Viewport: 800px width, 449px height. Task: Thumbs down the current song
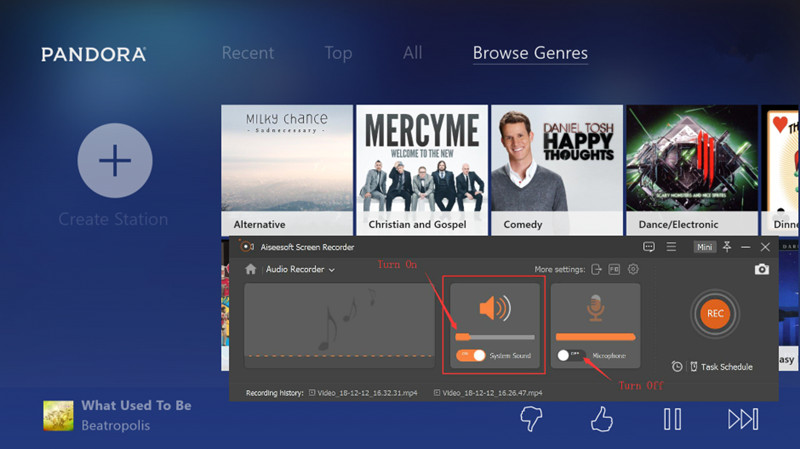(531, 419)
